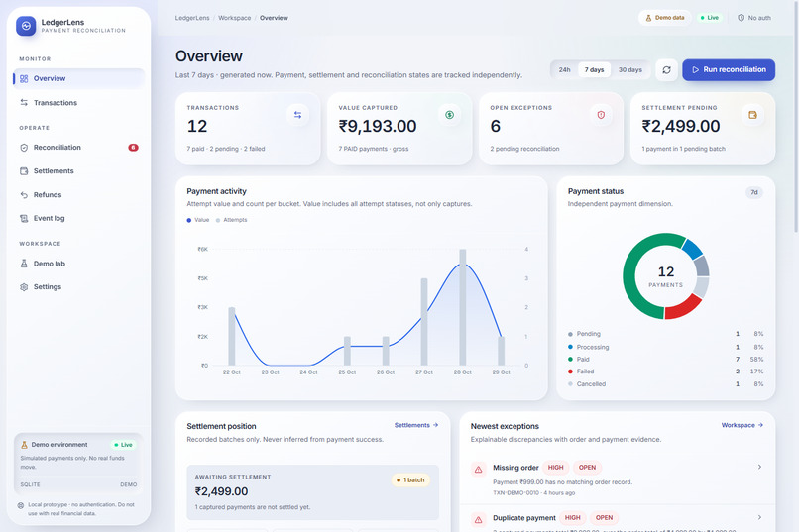Screen dimensions: 799x532
Task: Click the Value Captured dollar icon
Action: pos(449,115)
